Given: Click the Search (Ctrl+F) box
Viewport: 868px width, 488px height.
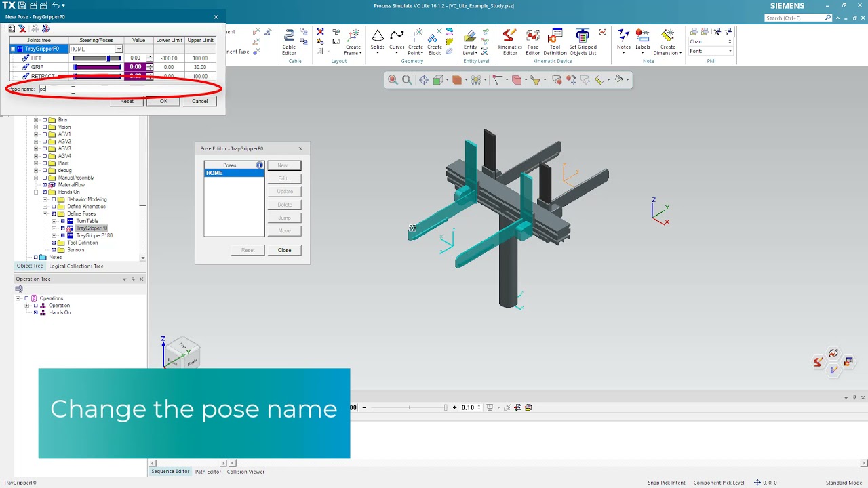Looking at the screenshot, I should pyautogui.click(x=798, y=18).
